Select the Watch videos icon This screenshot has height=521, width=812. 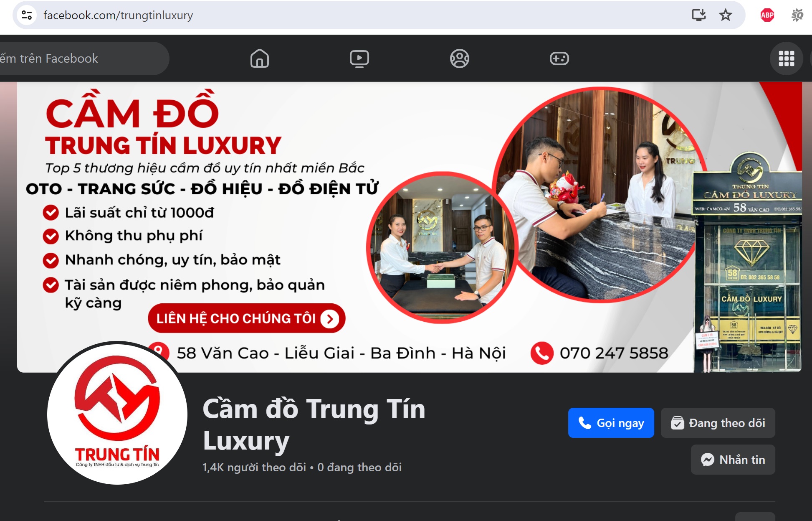pyautogui.click(x=360, y=58)
